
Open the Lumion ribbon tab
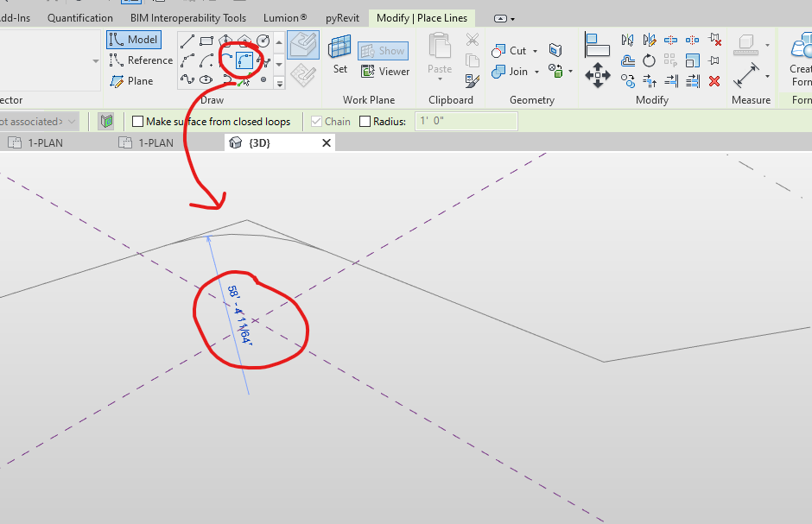pos(284,17)
